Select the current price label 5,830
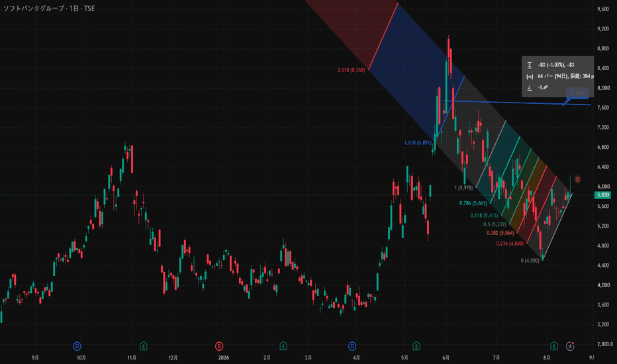This screenshot has width=617, height=364. [603, 195]
